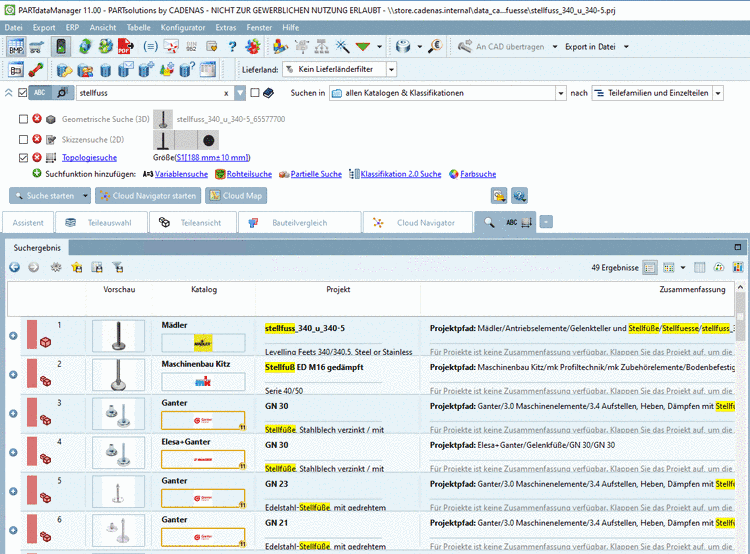The height and width of the screenshot is (554, 750).
Task: Open the shopping cart icon in toolbar
Action: tap(37, 47)
